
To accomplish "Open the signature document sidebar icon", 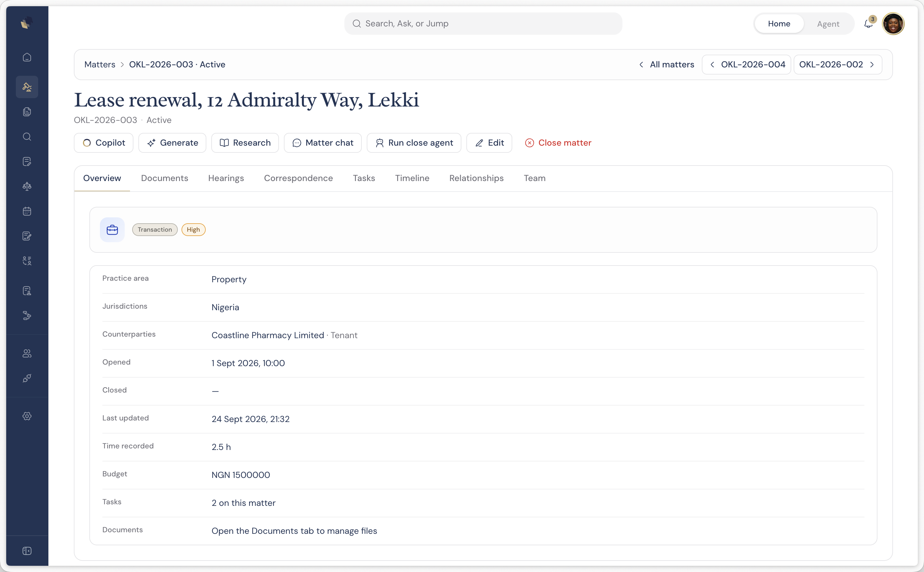I will [x=27, y=236].
